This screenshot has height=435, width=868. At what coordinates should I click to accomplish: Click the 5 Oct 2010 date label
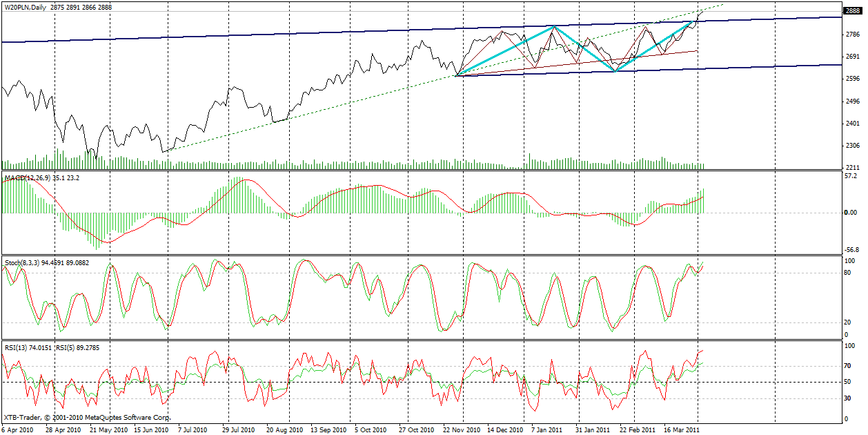tap(371, 429)
